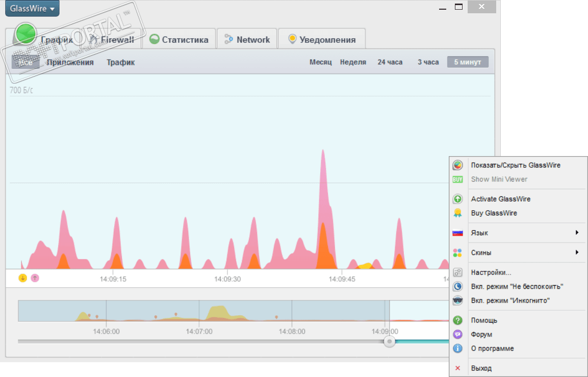
Task: Toggle the pink upload traffic indicator
Action: 35,278
